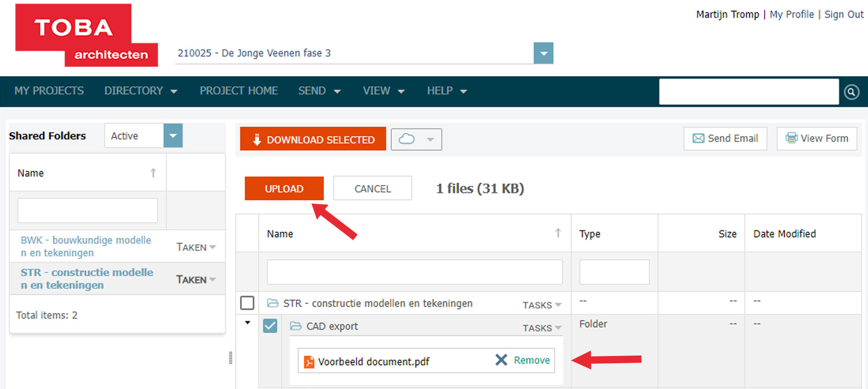
Task: Uncheck the CAD export checkbox
Action: [x=270, y=326]
